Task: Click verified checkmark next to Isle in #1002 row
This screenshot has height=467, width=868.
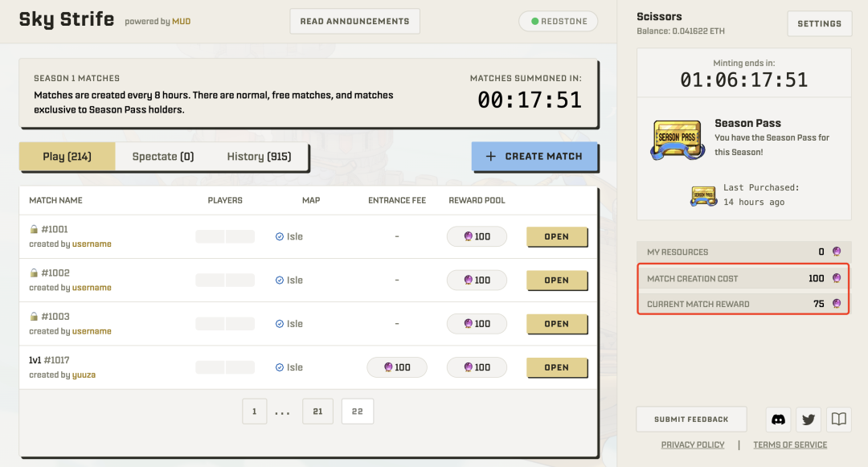Action: [280, 280]
